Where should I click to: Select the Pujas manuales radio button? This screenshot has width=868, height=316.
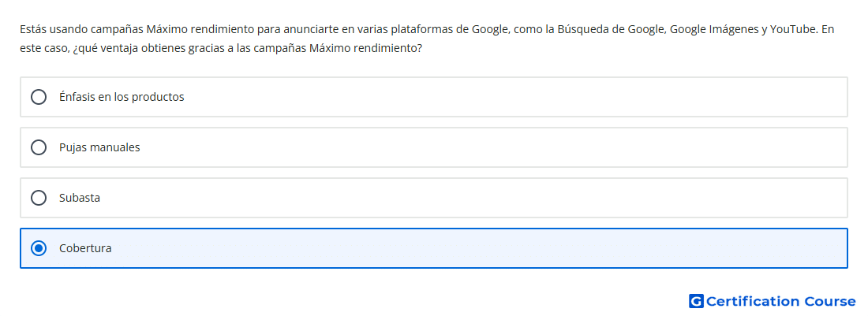[x=39, y=147]
